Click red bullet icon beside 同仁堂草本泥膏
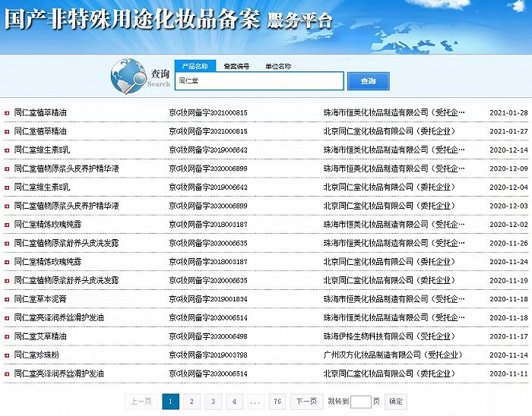 pos(7,299)
